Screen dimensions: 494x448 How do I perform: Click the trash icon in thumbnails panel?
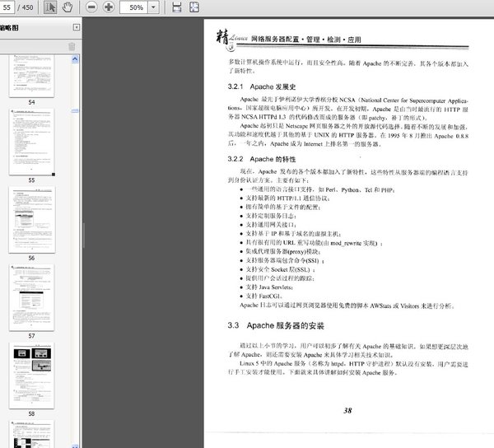pyautogui.click(x=72, y=47)
